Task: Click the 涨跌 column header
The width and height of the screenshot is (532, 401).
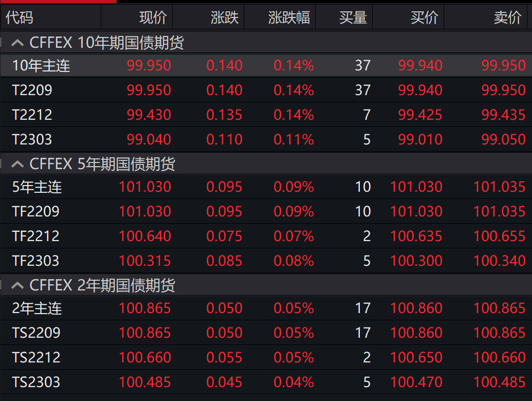Action: point(225,17)
